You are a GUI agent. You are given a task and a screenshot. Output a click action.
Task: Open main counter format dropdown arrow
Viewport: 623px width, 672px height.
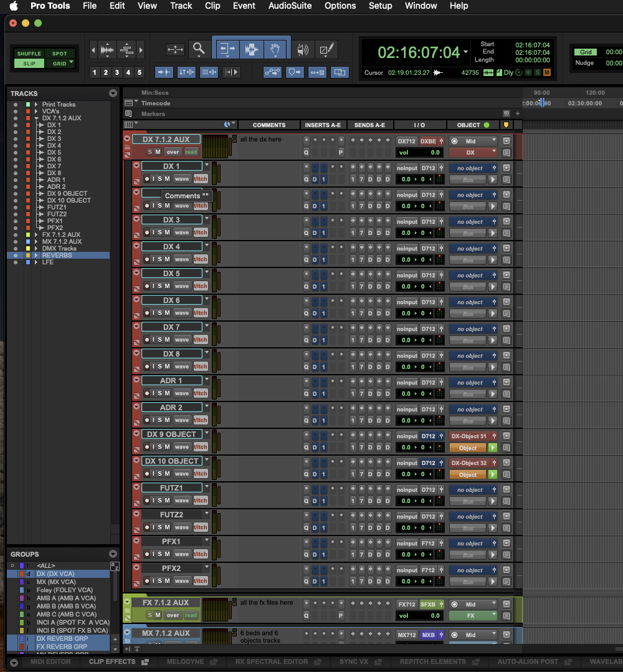[465, 52]
